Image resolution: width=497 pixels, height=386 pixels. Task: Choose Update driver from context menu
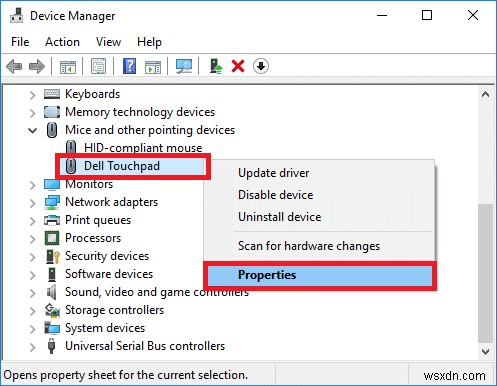273,173
